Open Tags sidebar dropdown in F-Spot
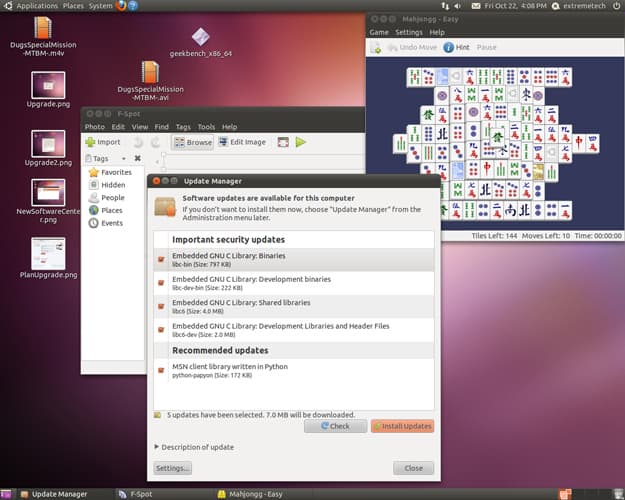 [124, 159]
